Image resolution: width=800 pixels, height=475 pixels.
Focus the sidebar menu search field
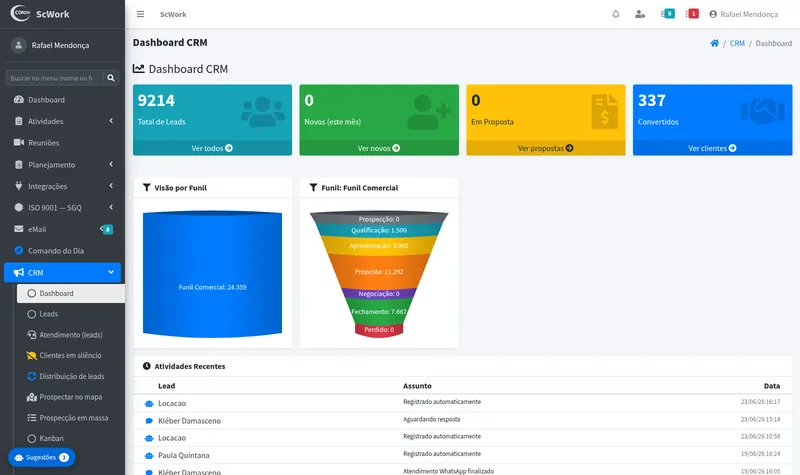click(x=54, y=78)
